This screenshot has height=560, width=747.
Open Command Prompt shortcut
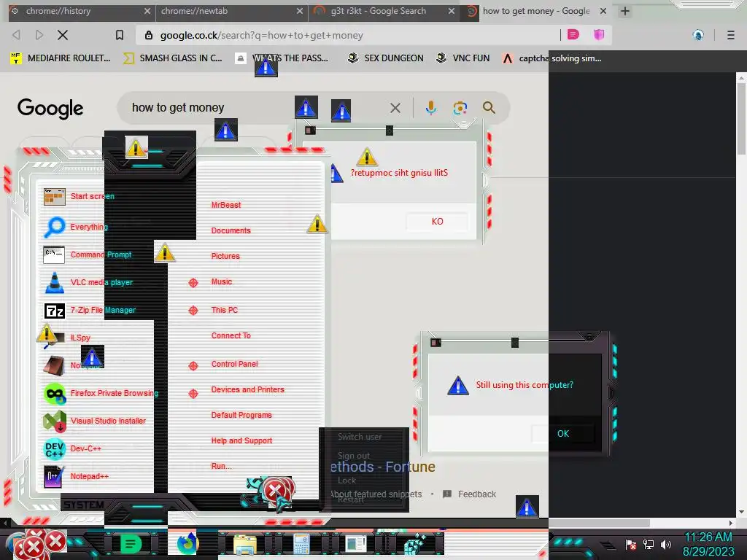point(88,254)
